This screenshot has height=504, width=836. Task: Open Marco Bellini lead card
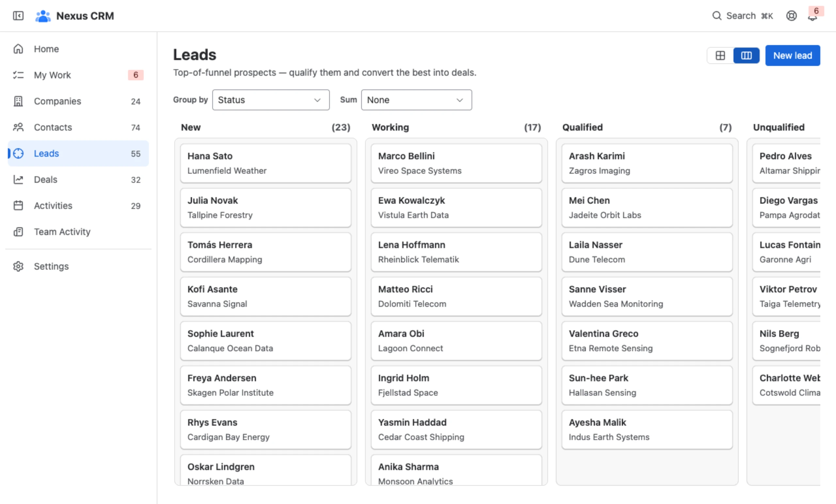click(x=456, y=163)
